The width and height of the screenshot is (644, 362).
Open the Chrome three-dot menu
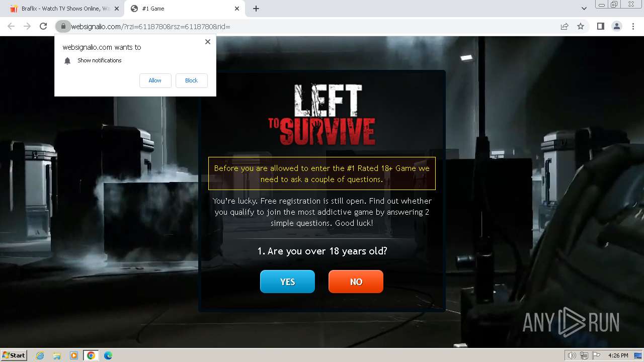[633, 26]
